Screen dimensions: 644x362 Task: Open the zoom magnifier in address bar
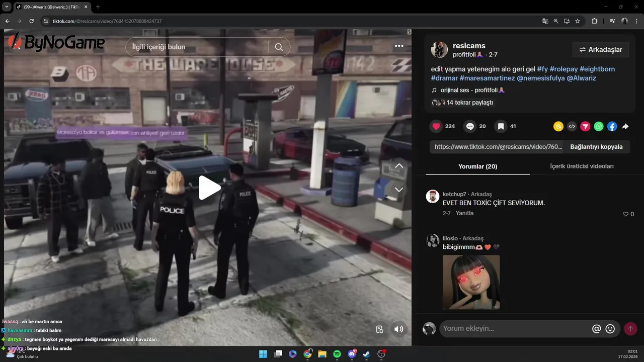click(556, 21)
